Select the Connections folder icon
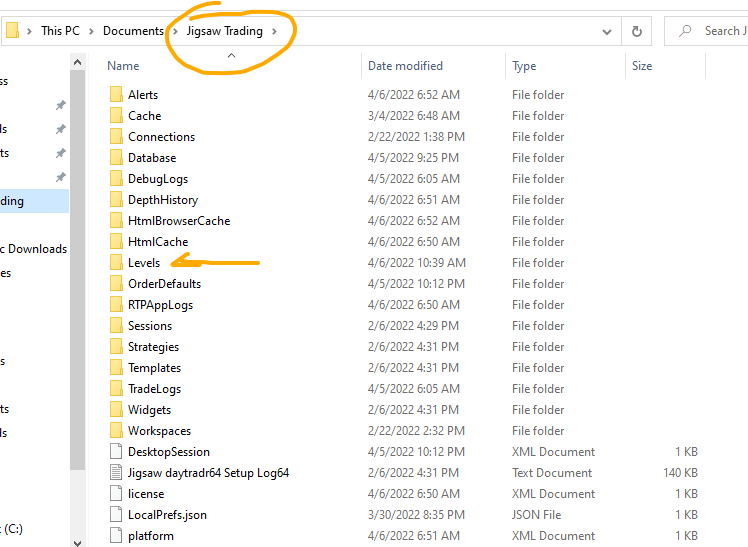 click(116, 136)
